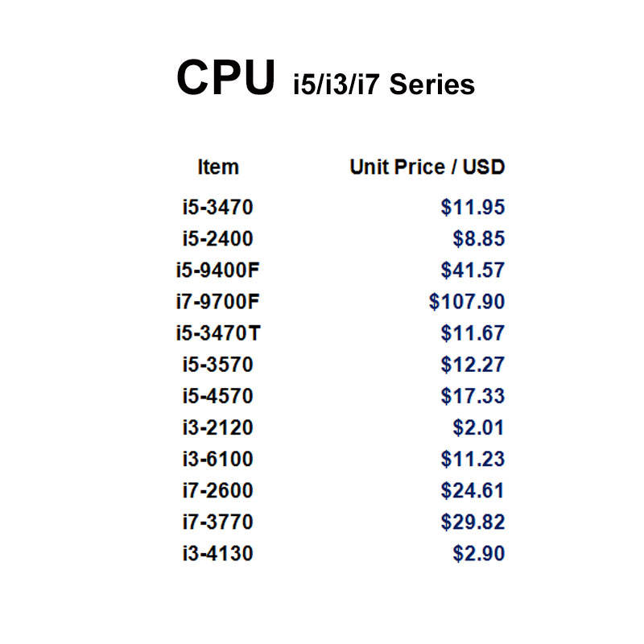Click the $41.57 price value

pyautogui.click(x=473, y=270)
